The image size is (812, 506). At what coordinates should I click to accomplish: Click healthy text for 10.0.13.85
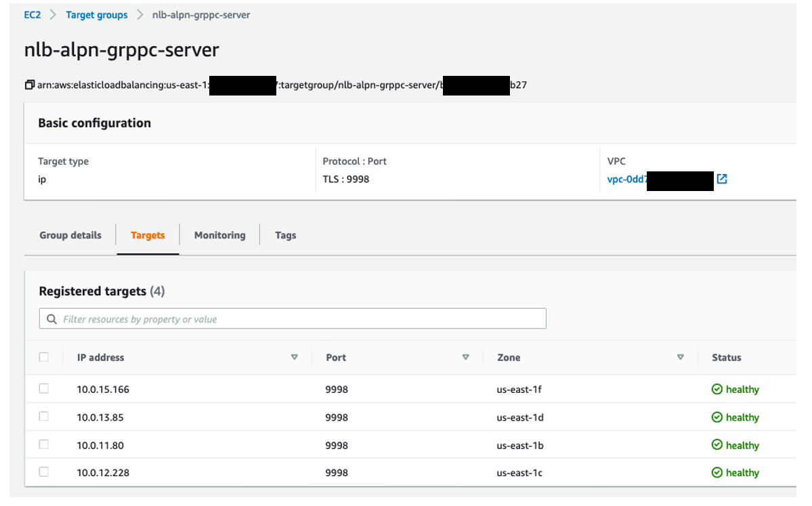click(x=742, y=417)
